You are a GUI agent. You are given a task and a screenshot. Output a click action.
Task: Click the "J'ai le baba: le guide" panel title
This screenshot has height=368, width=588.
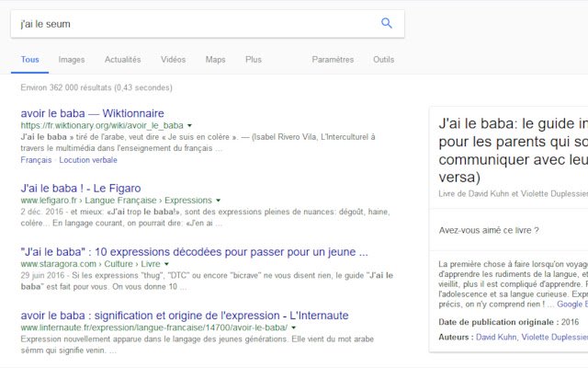[514, 150]
